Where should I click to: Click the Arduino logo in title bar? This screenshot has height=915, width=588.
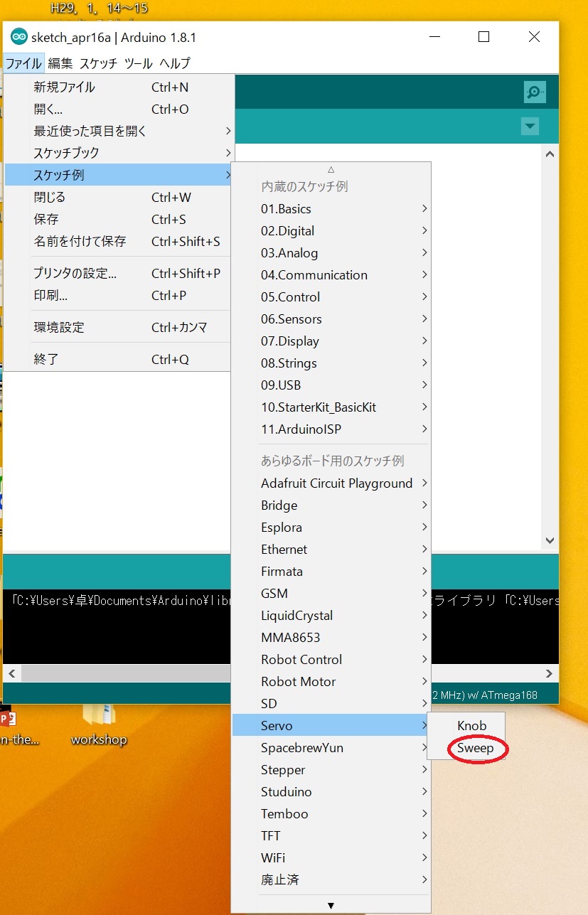click(x=19, y=37)
